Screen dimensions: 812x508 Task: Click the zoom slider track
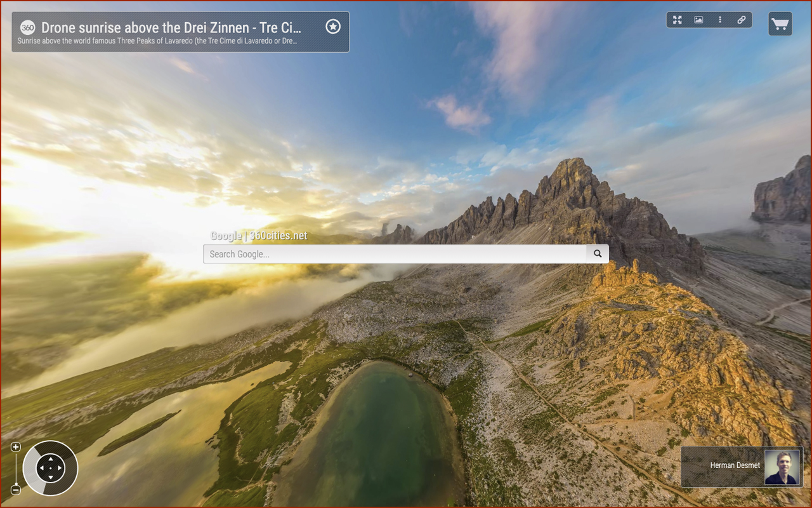pyautogui.click(x=16, y=469)
